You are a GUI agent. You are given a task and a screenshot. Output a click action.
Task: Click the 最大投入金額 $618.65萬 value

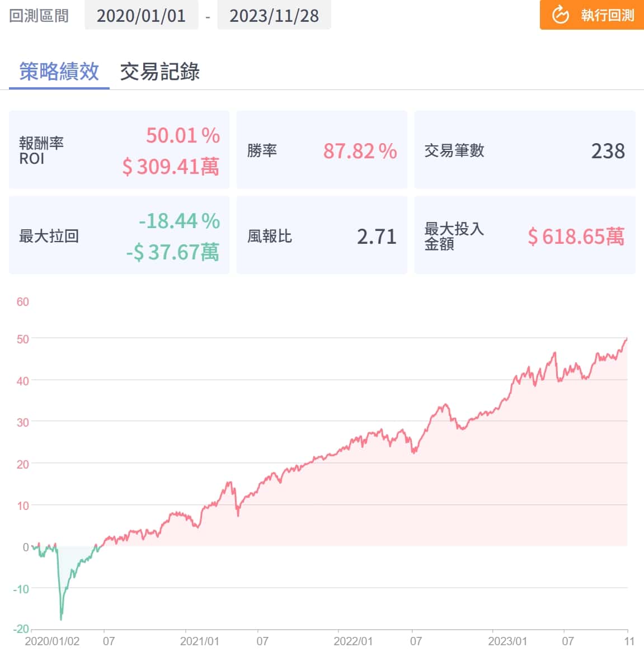coord(576,237)
